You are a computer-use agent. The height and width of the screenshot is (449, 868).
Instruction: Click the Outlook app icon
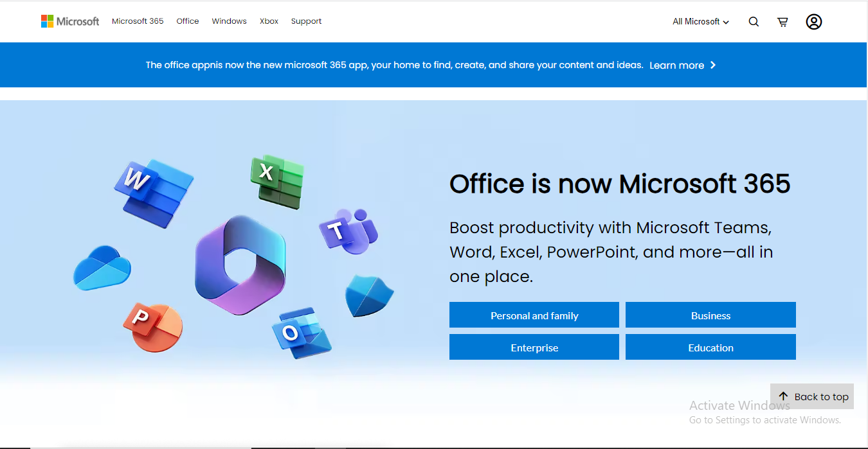302,332
